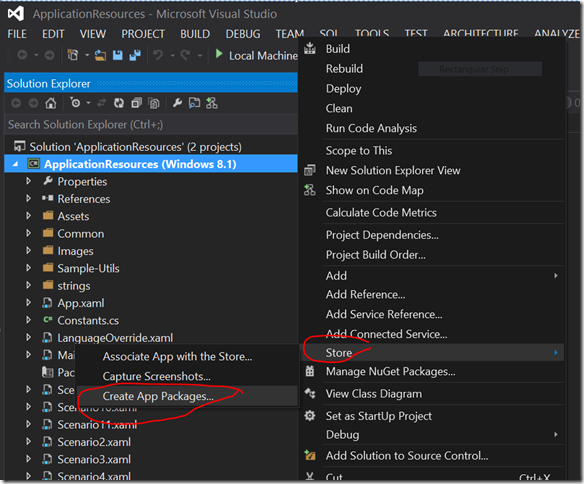Click the navigate forward toolbar arrow

pyautogui.click(x=49, y=55)
